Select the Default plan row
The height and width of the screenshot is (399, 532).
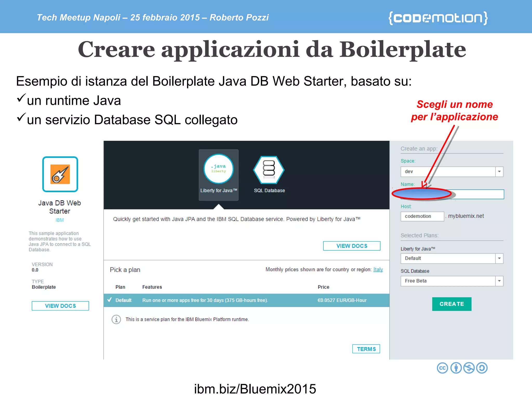point(247,300)
